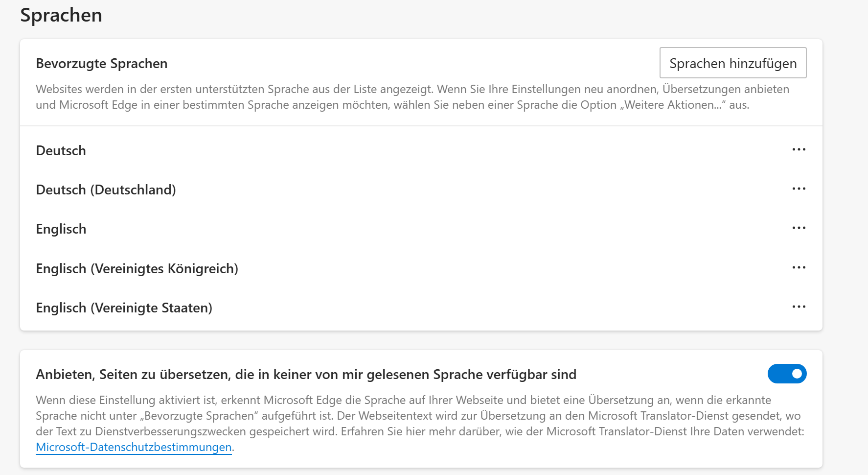Viewport: 868px width, 475px height.
Task: Click the Bevorzugte Sprachen section title
Action: coord(102,64)
